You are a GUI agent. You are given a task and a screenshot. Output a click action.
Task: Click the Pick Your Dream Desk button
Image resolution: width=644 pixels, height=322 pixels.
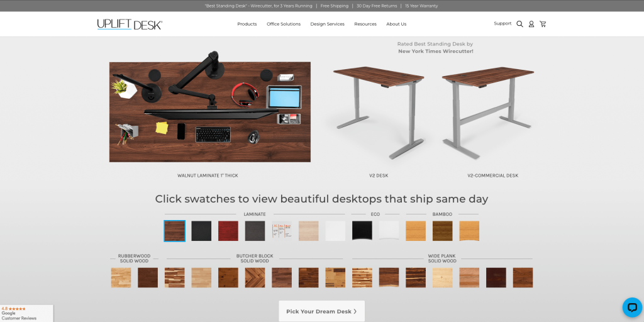pos(321,311)
